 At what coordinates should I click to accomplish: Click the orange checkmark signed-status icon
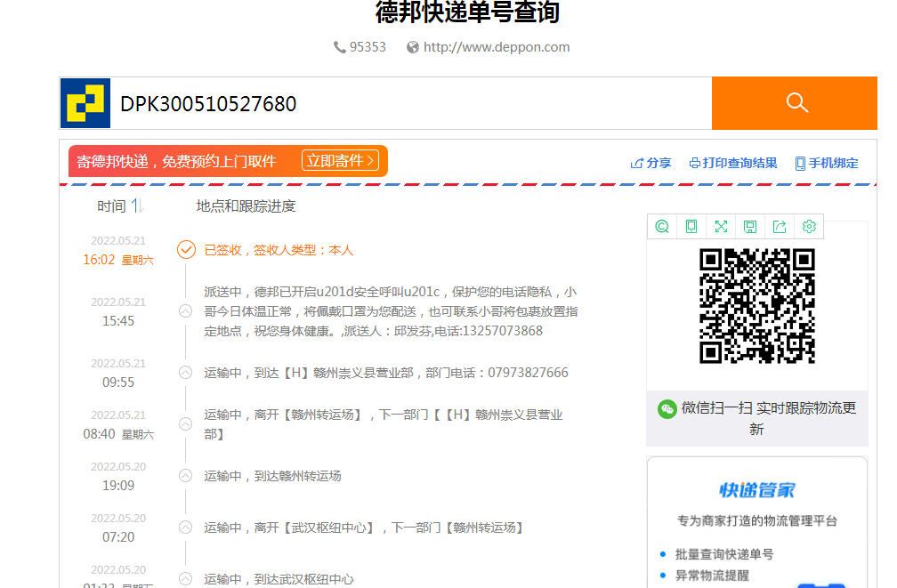[x=186, y=250]
